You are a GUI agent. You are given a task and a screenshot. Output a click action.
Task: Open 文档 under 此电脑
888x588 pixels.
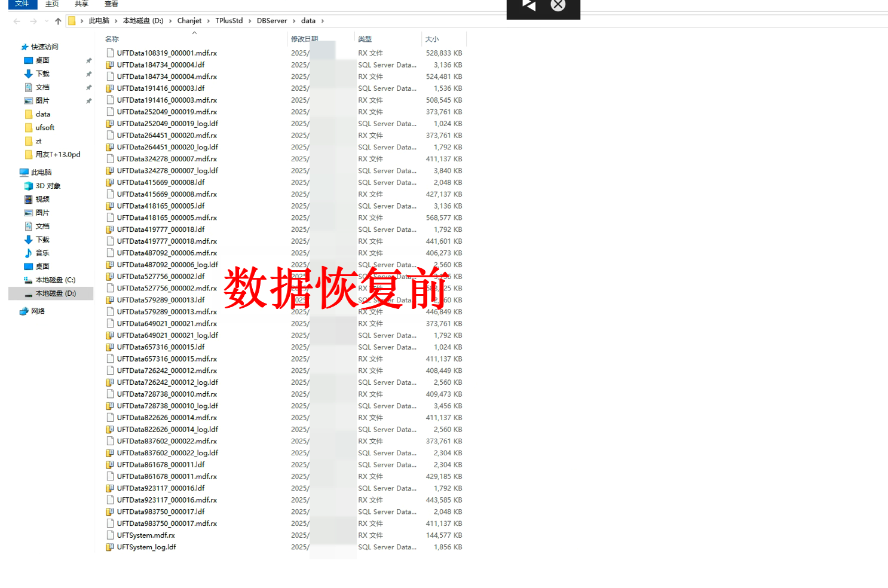point(42,226)
